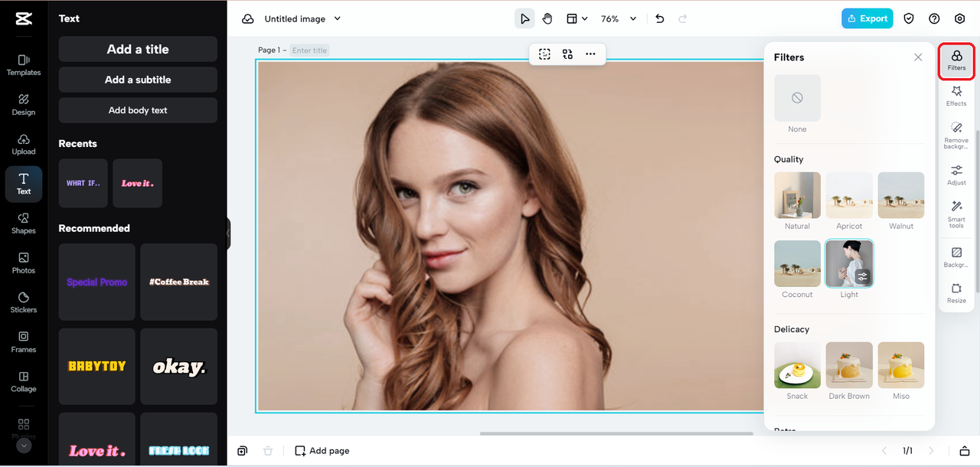The height and width of the screenshot is (467, 980).
Task: Open the Frames sidebar panel
Action: pyautogui.click(x=24, y=342)
